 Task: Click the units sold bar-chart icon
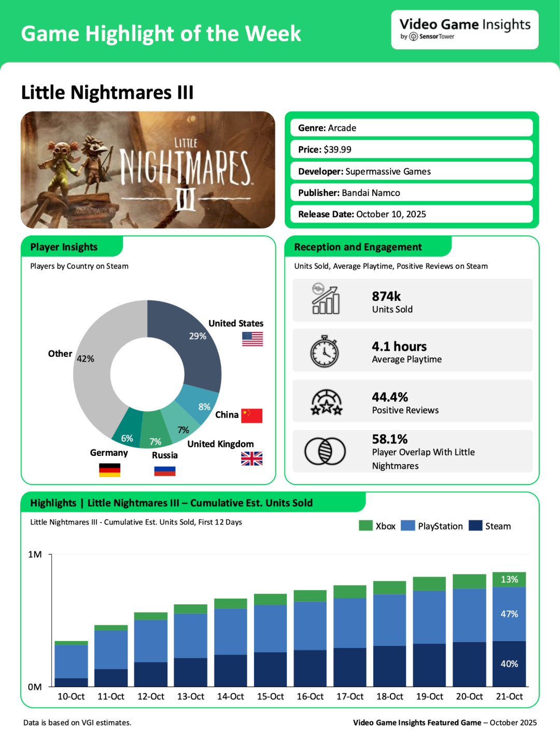pyautogui.click(x=325, y=299)
